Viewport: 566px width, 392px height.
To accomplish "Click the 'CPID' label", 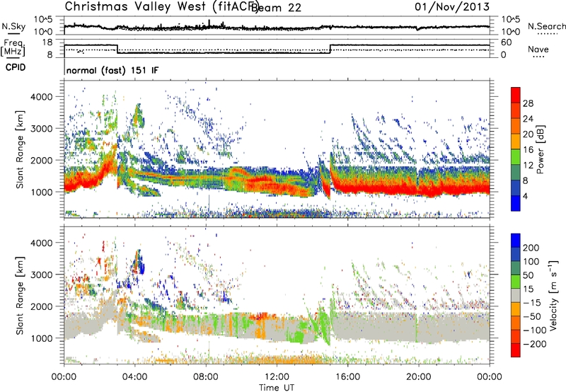I will tap(16, 67).
